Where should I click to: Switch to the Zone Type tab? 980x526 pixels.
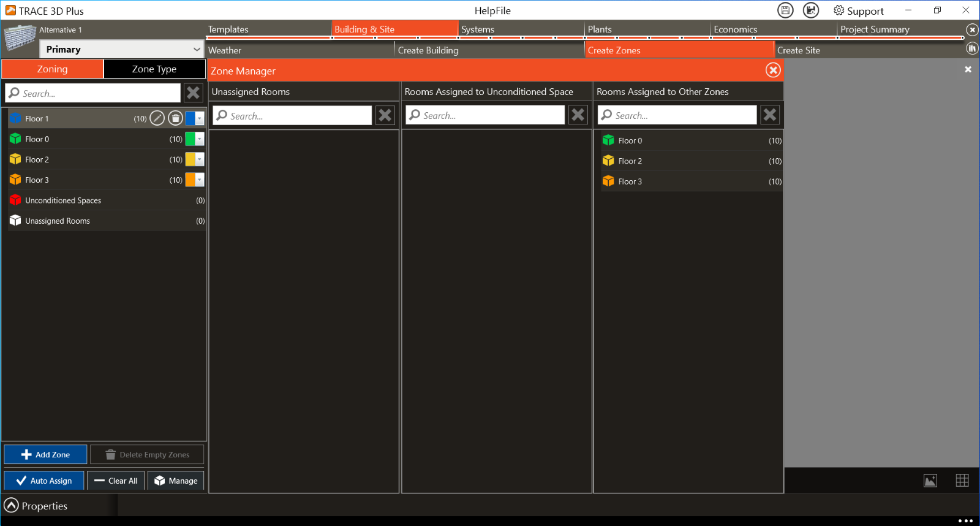(x=154, y=69)
